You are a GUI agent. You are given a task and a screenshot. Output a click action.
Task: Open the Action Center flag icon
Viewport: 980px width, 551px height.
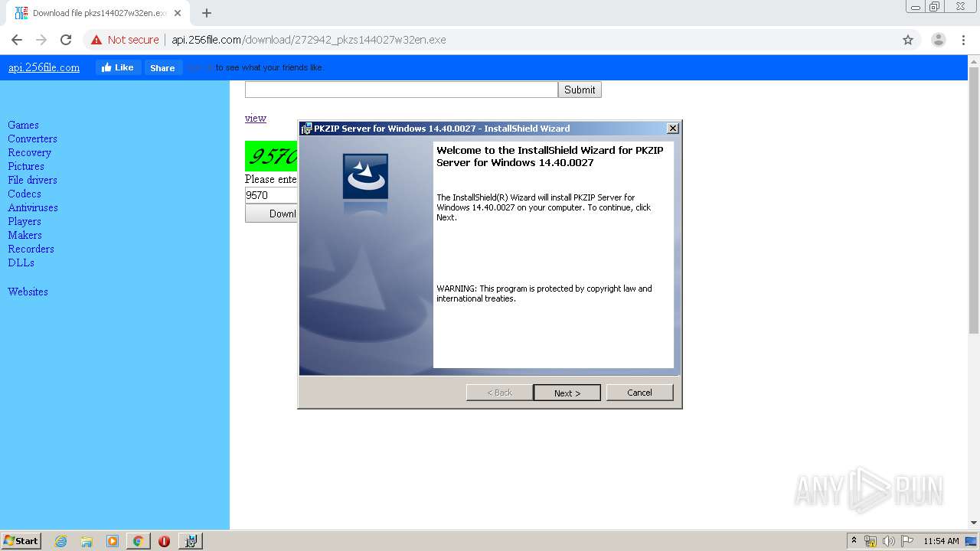point(906,541)
